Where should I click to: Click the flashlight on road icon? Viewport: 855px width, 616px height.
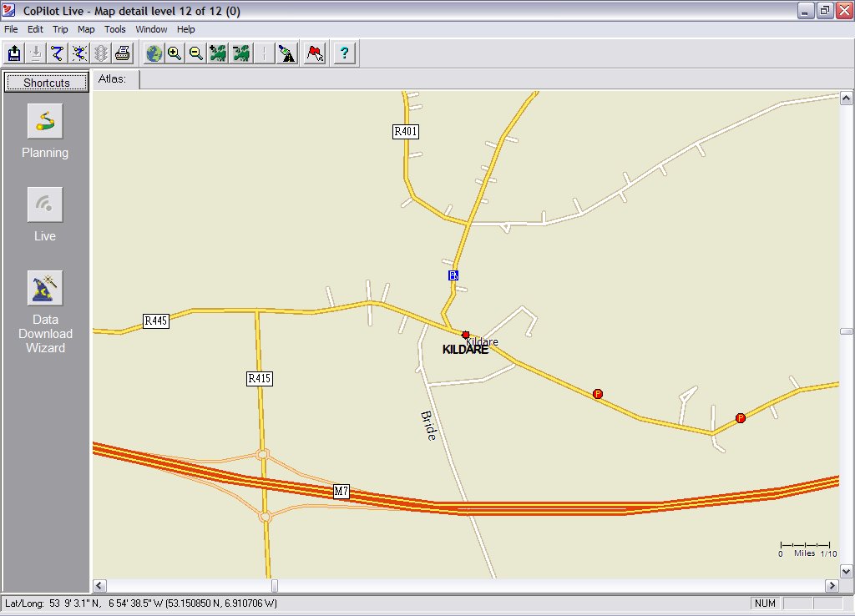287,53
